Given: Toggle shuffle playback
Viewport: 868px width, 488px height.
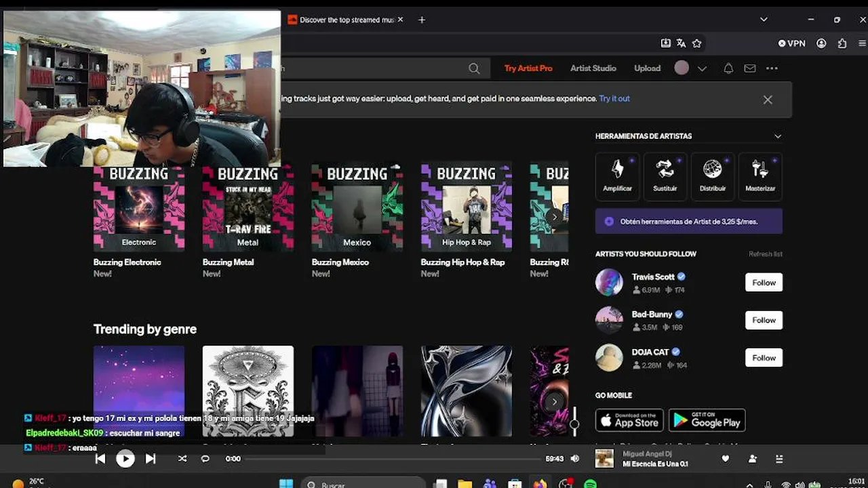Looking at the screenshot, I should tap(182, 459).
